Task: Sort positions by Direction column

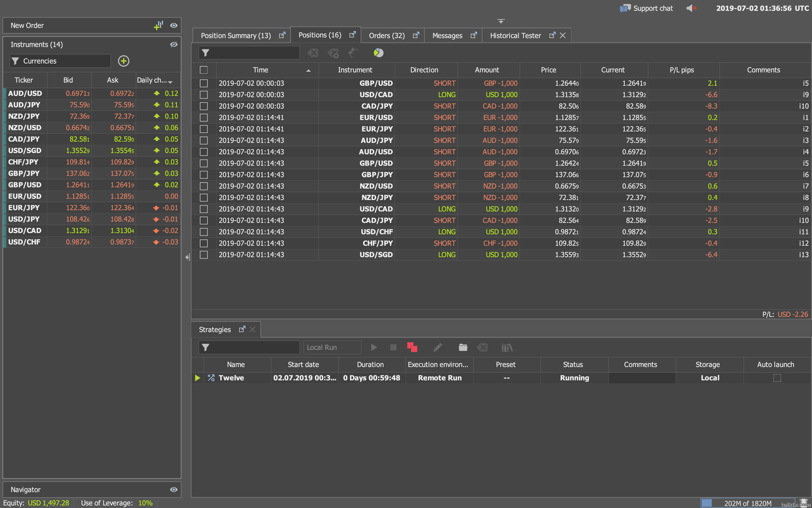Action: tap(424, 70)
